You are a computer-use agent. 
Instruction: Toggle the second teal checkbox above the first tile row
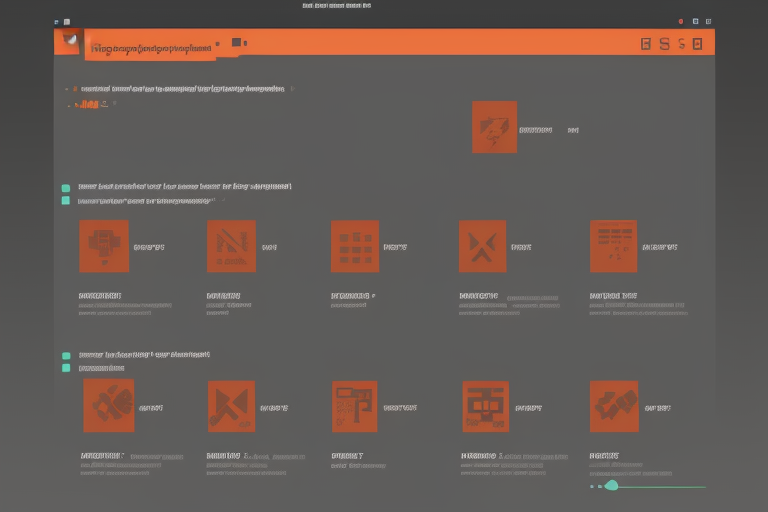point(66,200)
